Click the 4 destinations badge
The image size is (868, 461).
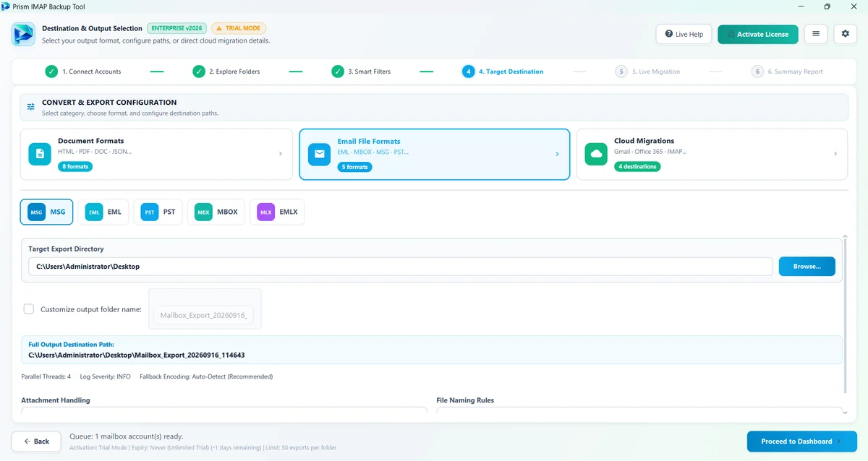point(637,166)
